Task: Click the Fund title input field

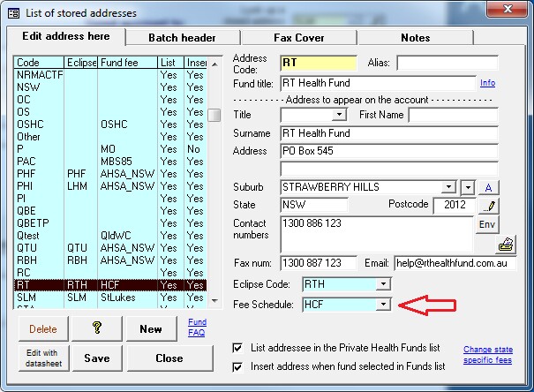Action: pyautogui.click(x=378, y=83)
